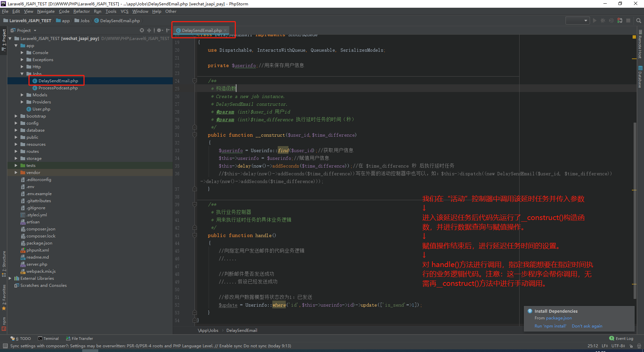Select the .env file
This screenshot has height=352, width=644.
(30, 187)
